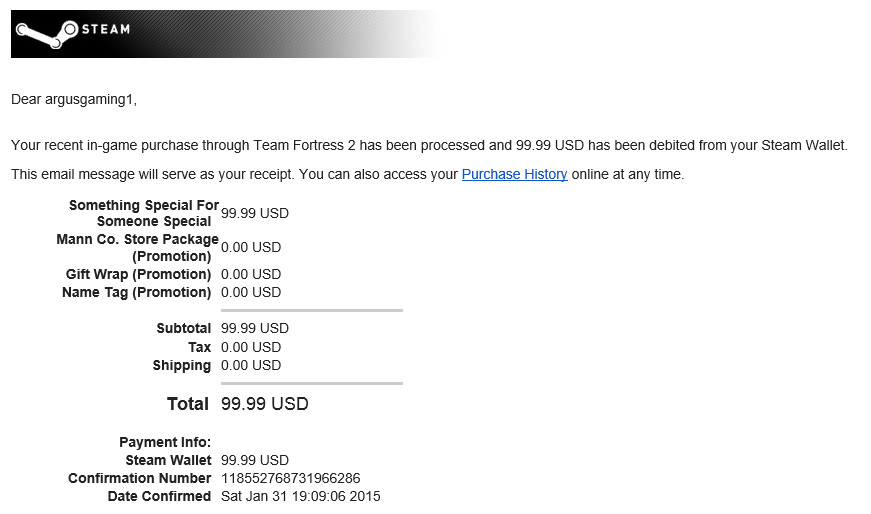Click the Steam logo icon
Viewport: 871px width, 514px height.
coord(47,34)
